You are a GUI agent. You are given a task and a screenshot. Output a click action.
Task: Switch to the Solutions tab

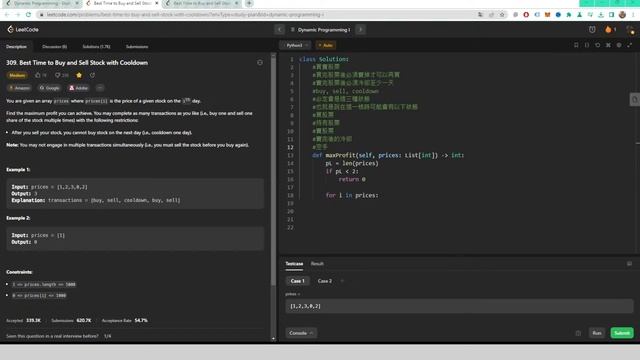coord(96,47)
